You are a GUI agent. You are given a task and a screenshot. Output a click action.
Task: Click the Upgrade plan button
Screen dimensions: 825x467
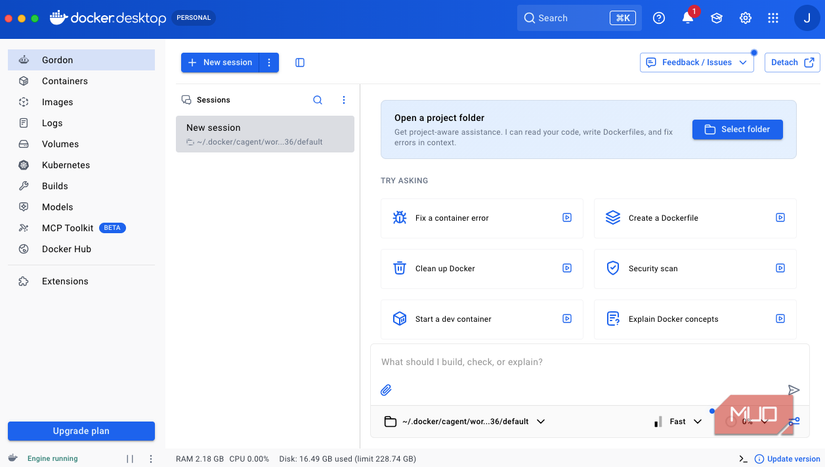point(81,431)
